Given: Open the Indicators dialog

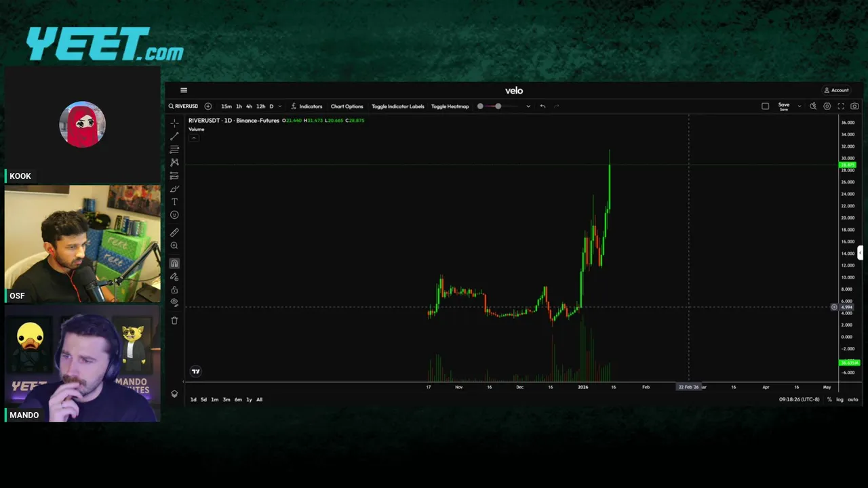Looking at the screenshot, I should click(307, 106).
